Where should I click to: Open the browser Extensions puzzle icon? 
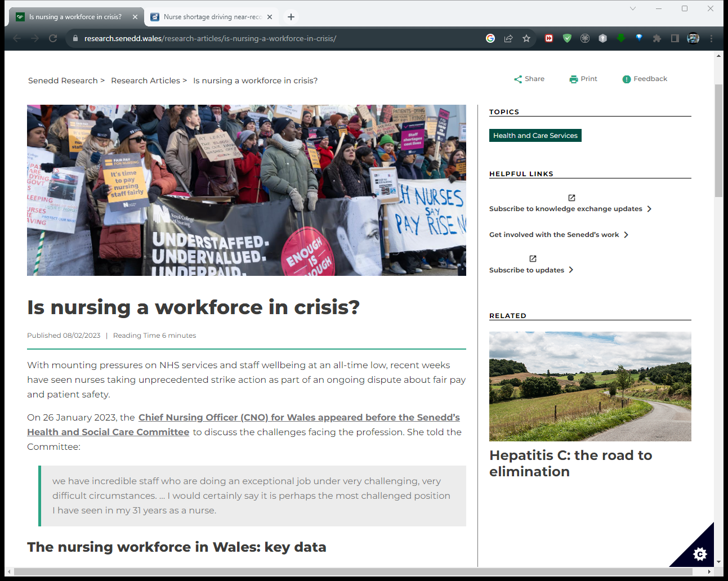[656, 38]
